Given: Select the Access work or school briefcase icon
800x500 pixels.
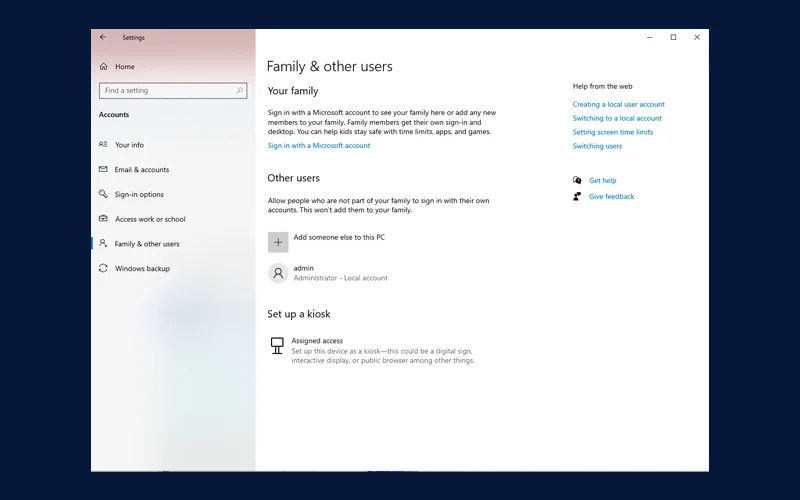Looking at the screenshot, I should [x=103, y=218].
